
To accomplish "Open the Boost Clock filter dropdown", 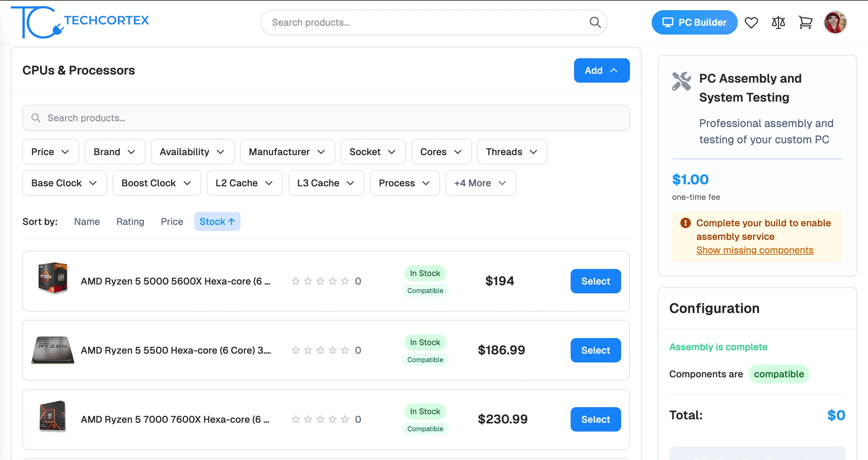I will click(x=157, y=183).
